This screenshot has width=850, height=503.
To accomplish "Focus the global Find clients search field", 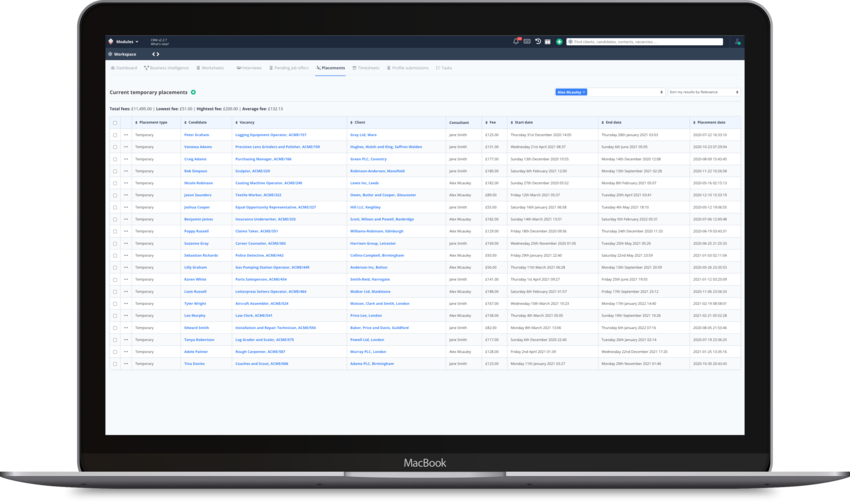I will (x=645, y=41).
